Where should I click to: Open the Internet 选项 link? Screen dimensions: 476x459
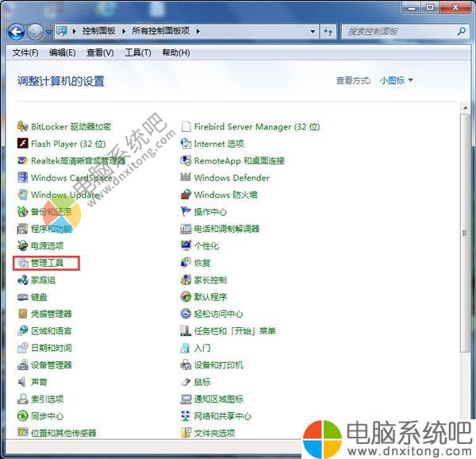(x=218, y=144)
